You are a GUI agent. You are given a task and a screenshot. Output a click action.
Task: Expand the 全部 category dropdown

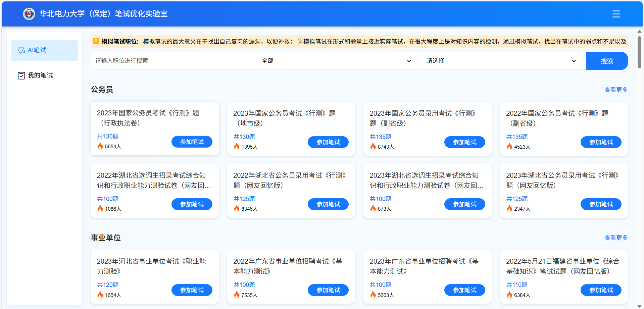336,61
